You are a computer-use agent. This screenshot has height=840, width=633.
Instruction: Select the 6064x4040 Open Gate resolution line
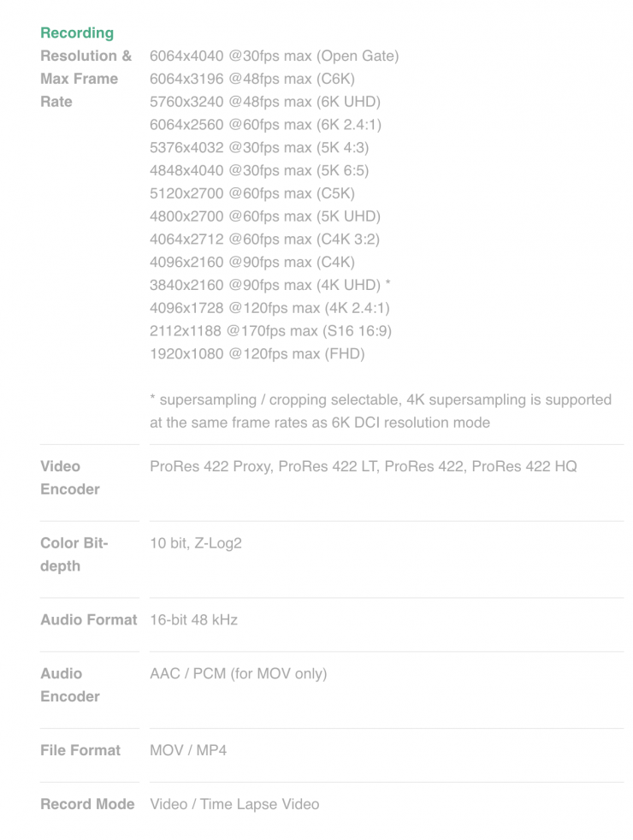pyautogui.click(x=274, y=56)
